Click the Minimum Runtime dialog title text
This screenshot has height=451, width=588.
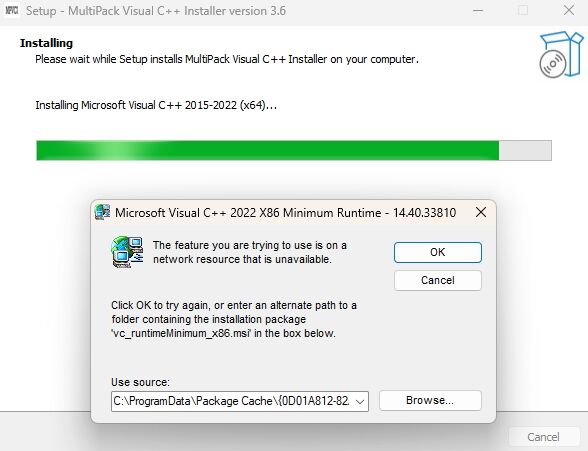click(285, 213)
